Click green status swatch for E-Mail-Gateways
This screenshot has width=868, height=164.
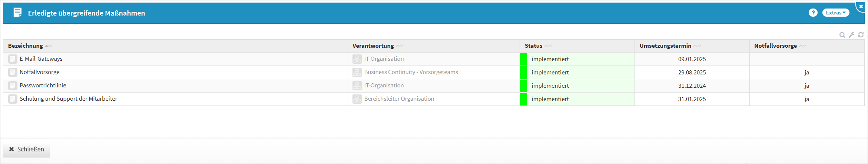(523, 59)
